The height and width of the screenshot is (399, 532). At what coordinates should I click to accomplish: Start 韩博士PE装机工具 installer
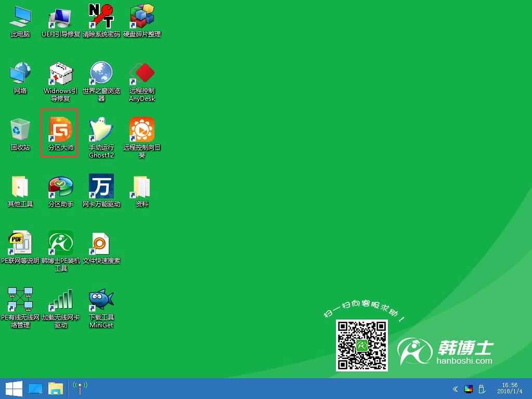pyautogui.click(x=60, y=244)
